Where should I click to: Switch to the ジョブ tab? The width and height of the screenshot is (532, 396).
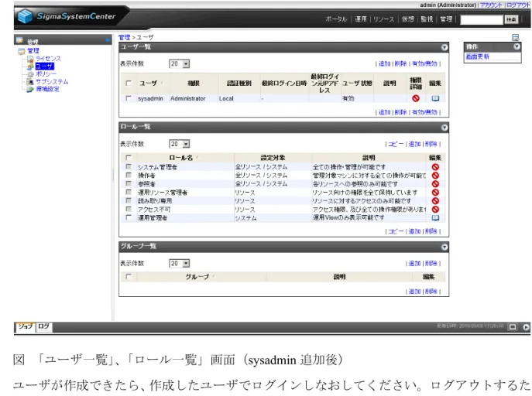tap(26, 326)
